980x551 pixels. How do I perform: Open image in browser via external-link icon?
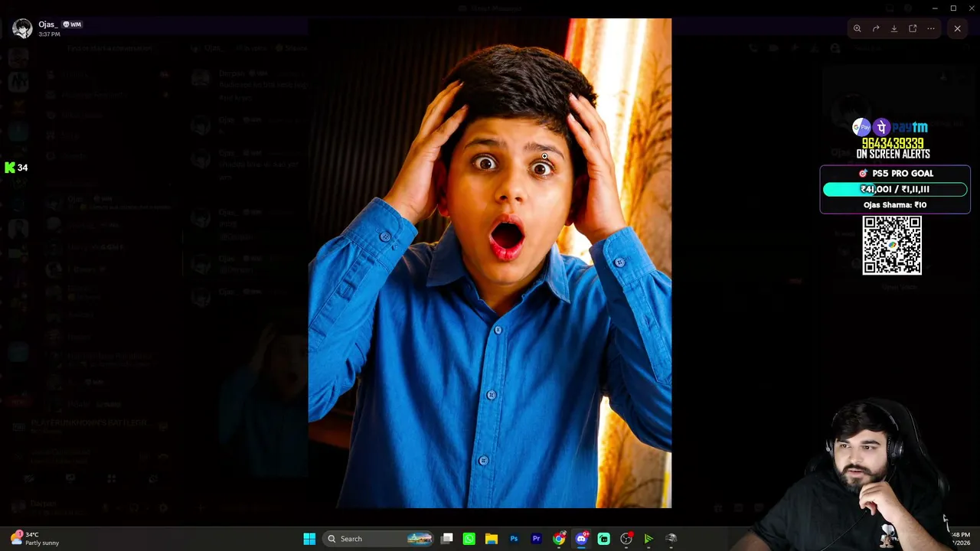point(913,28)
